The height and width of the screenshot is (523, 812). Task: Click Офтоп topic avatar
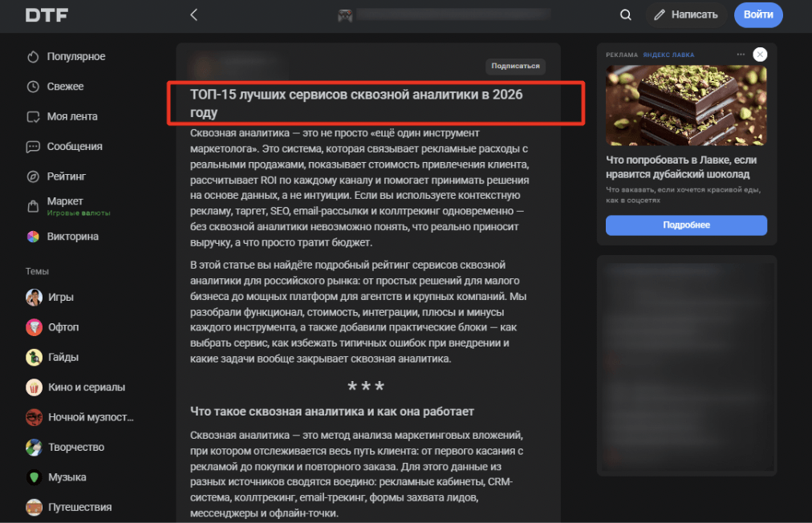click(35, 327)
